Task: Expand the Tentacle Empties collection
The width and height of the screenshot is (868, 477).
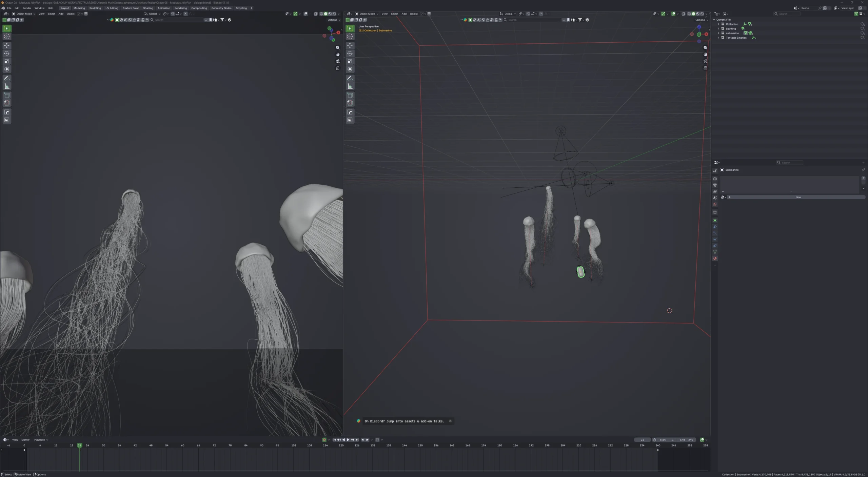Action: [718, 38]
